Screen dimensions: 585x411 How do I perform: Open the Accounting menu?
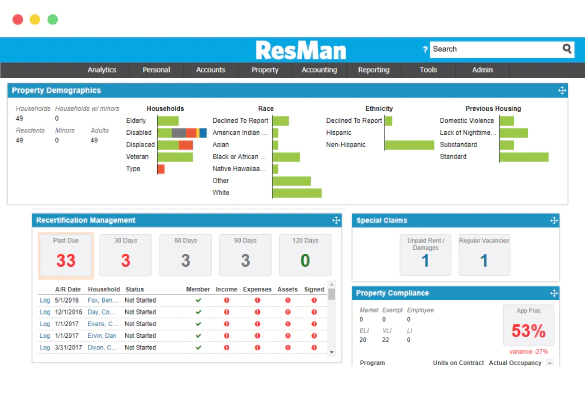click(319, 70)
